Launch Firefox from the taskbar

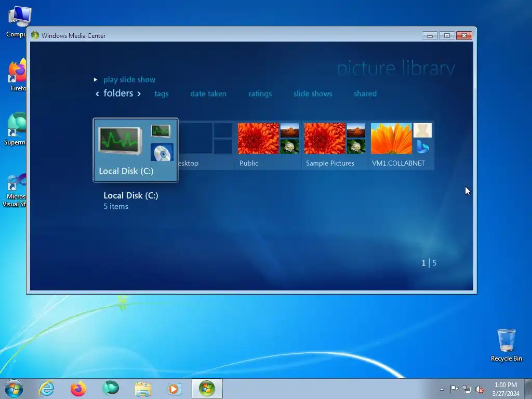click(78, 389)
